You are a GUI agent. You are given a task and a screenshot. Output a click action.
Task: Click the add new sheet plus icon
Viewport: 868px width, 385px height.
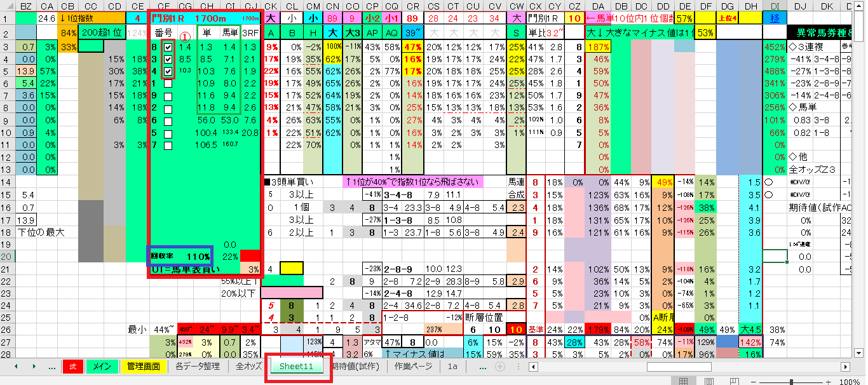coord(500,367)
